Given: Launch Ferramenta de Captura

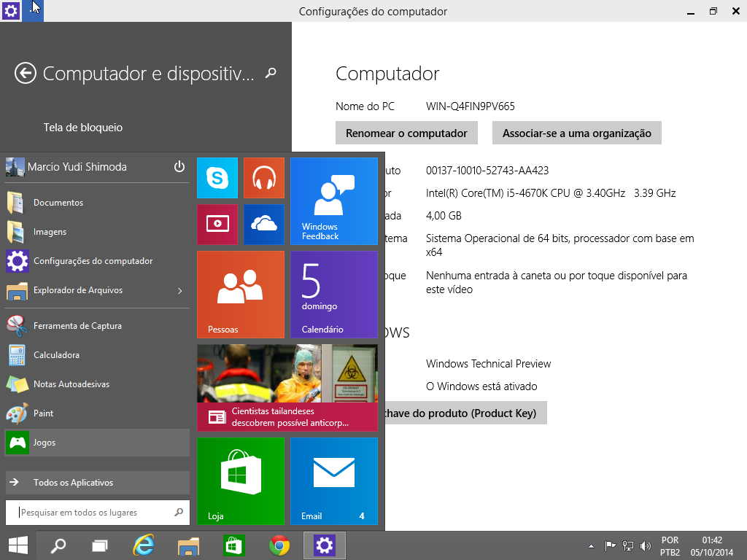Looking at the screenshot, I should pos(97,326).
